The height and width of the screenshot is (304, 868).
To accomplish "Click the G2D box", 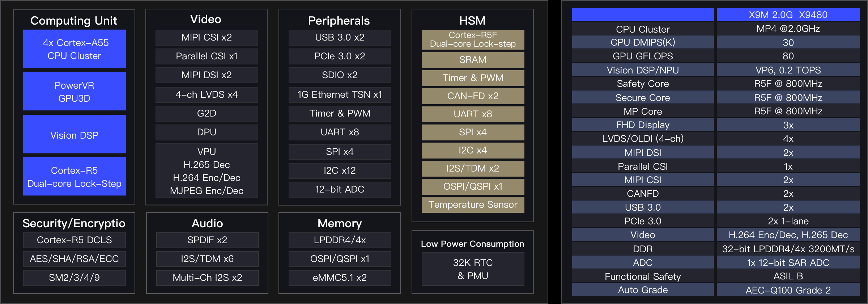I will pos(207,113).
